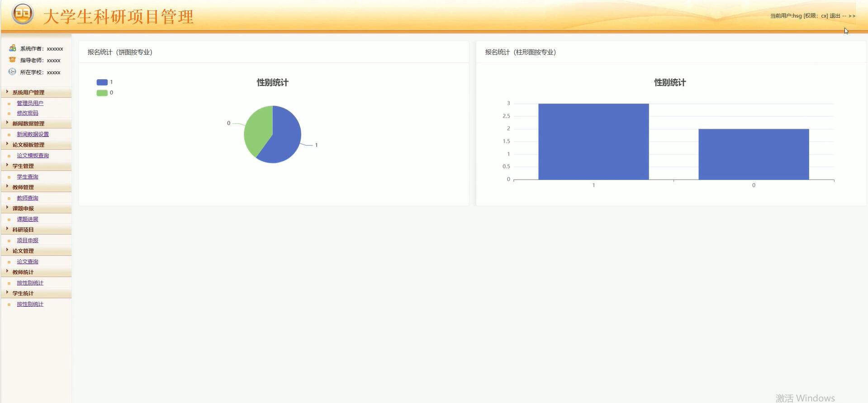The image size is (868, 403).
Task: Toggle the blue "1" series in the pie legend
Action: [102, 82]
